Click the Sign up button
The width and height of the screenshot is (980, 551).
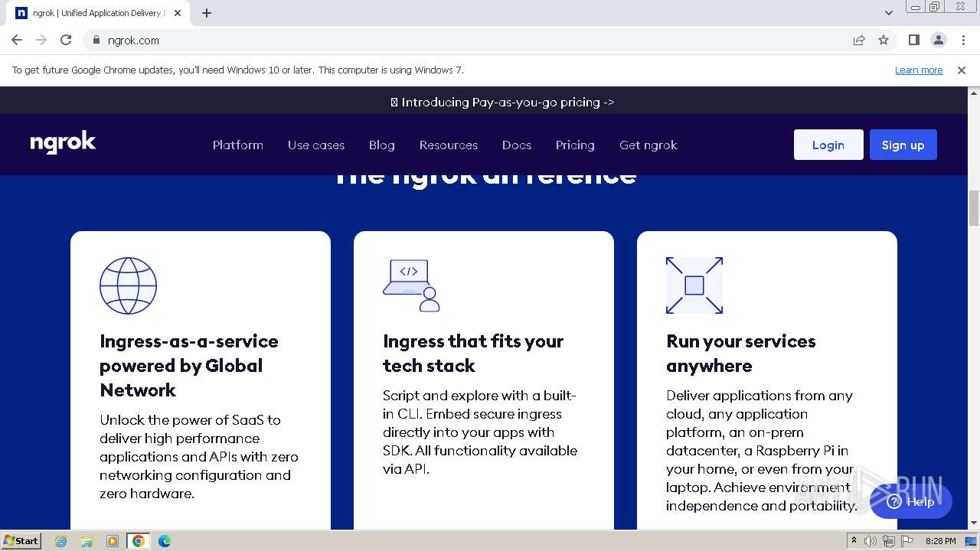tap(903, 145)
